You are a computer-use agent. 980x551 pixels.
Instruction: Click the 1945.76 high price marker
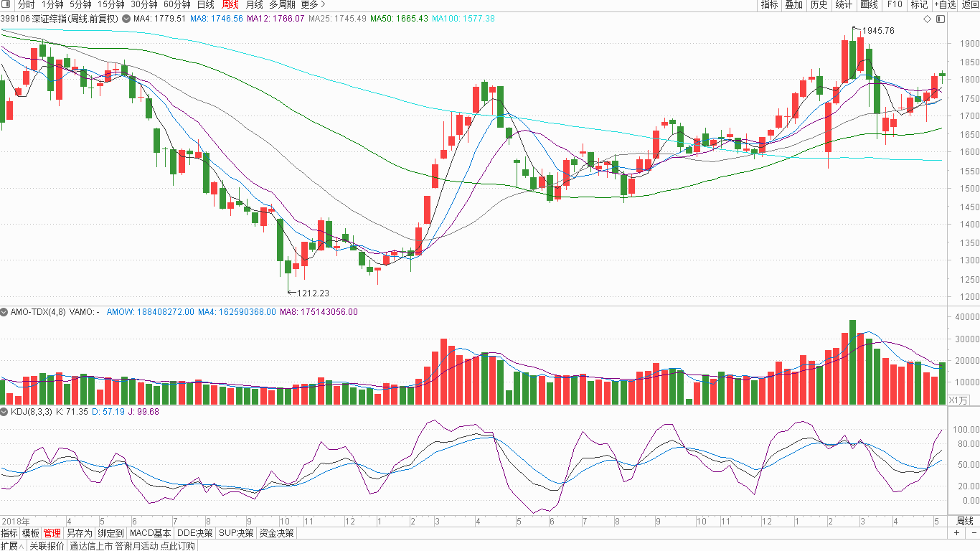click(878, 31)
